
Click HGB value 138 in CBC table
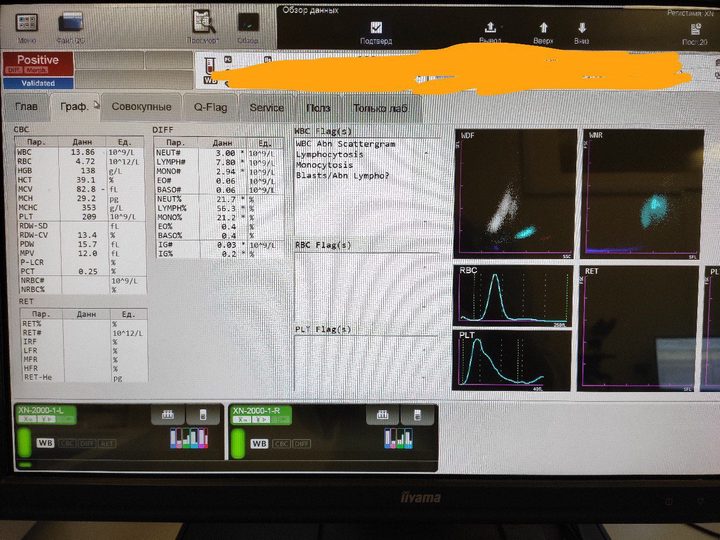88,170
